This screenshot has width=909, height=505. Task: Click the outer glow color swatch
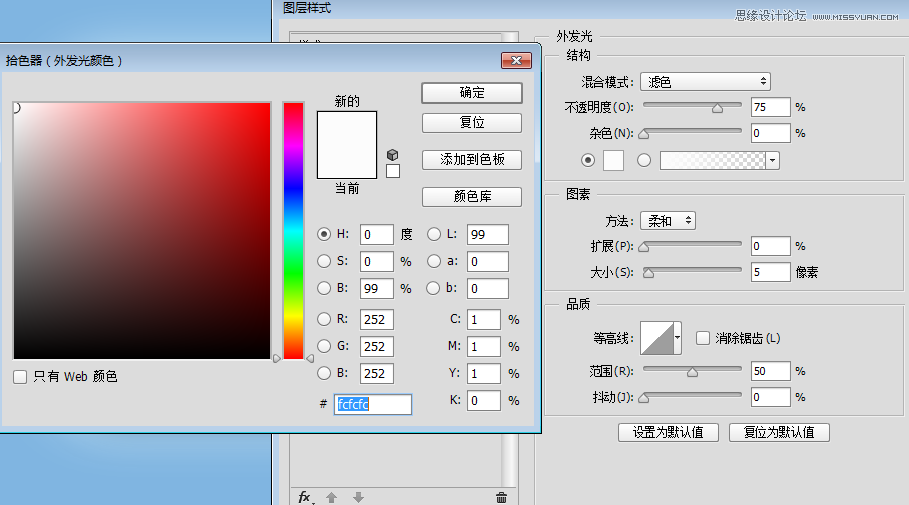pos(613,161)
